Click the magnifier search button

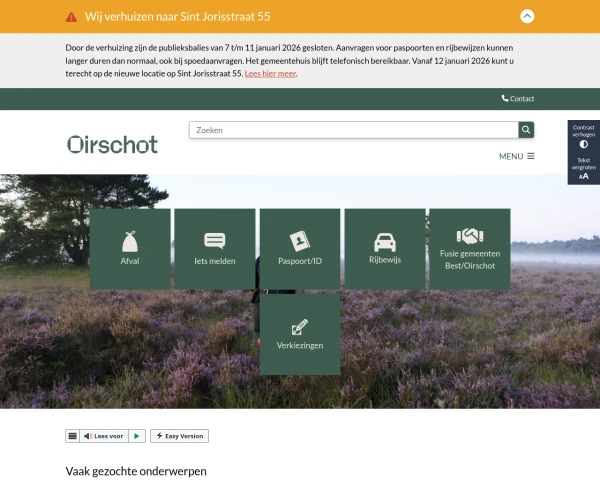(x=526, y=130)
